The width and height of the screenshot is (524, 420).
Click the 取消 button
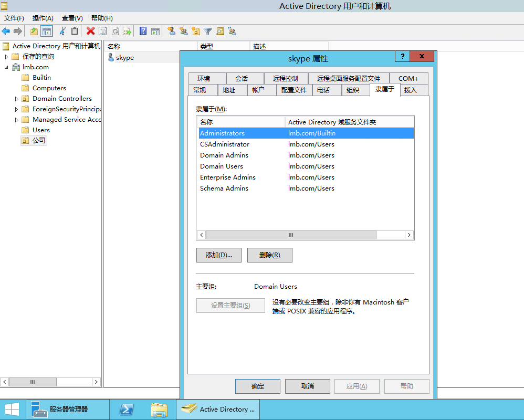(x=308, y=386)
